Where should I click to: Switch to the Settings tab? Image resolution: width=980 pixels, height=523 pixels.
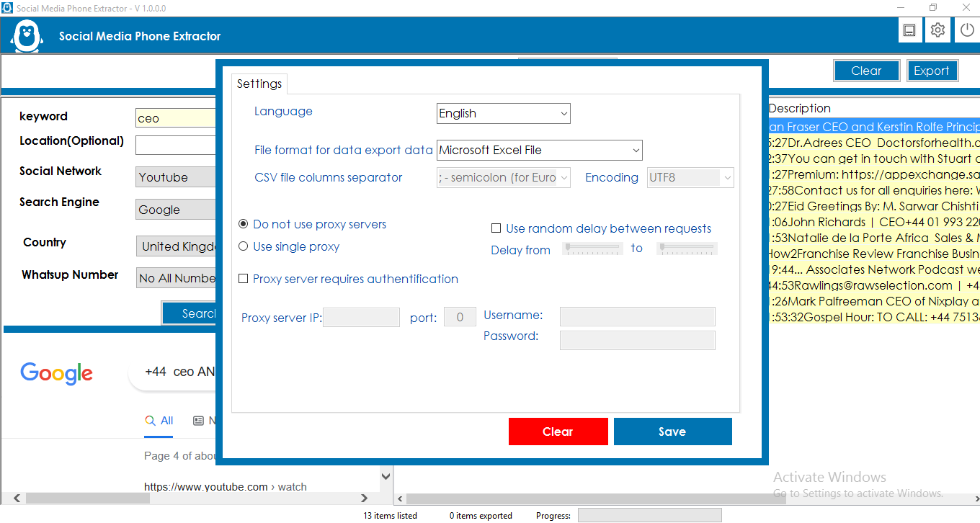tap(259, 84)
